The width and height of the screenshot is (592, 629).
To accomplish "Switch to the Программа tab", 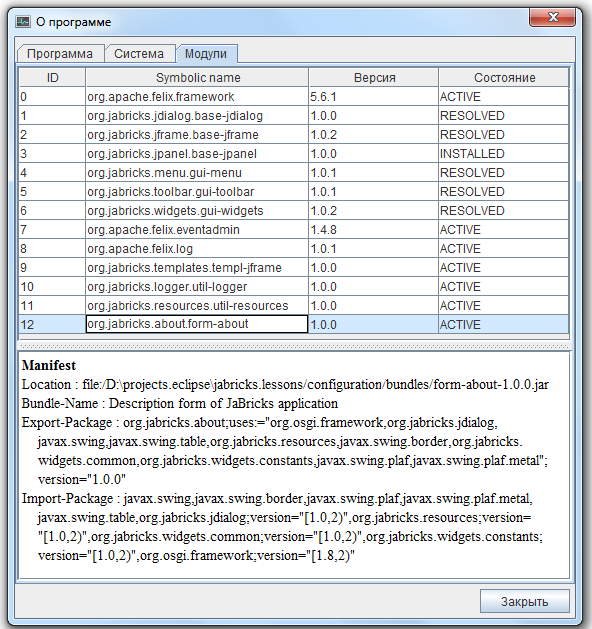I will click(x=60, y=54).
